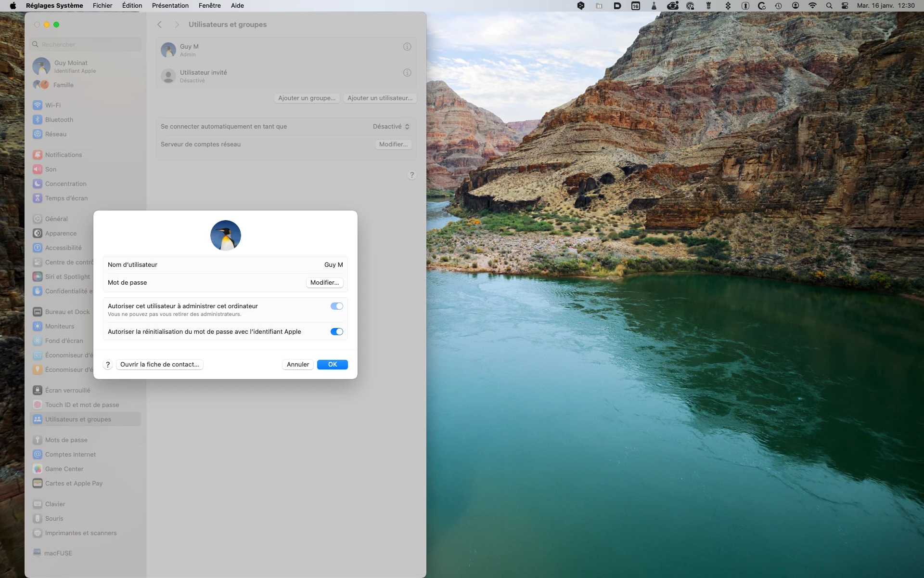Toggle administrator permission switch
Image resolution: width=924 pixels, height=578 pixels.
pos(336,306)
